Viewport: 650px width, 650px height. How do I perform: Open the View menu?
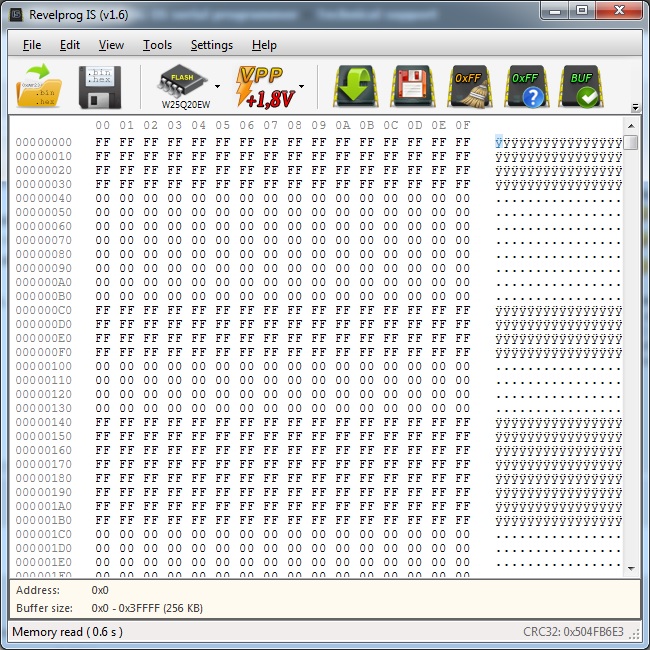(x=111, y=45)
